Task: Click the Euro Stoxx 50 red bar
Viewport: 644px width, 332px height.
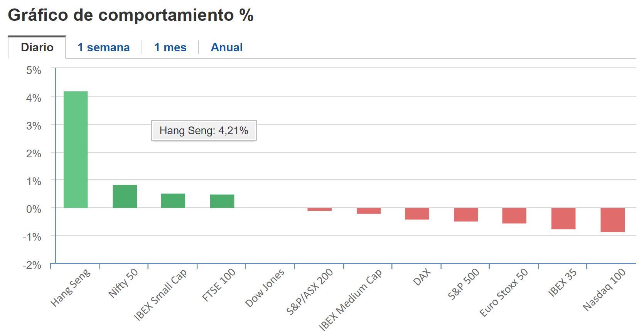Action: (x=514, y=216)
